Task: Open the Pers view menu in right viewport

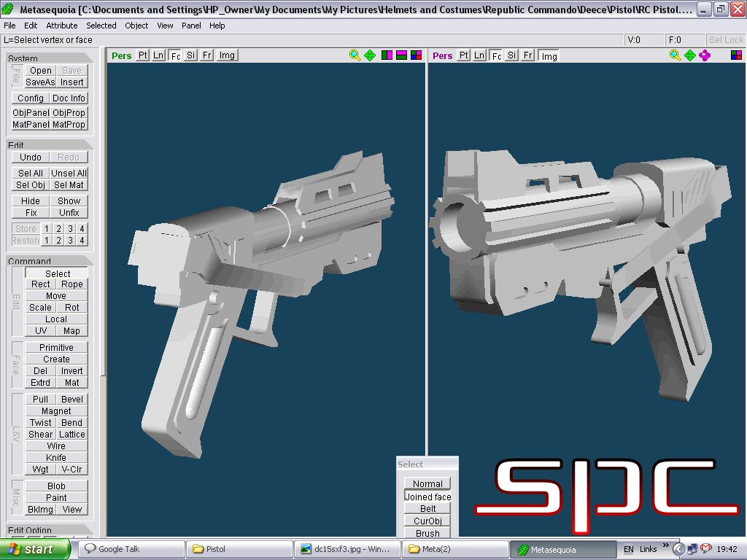Action: (x=443, y=55)
